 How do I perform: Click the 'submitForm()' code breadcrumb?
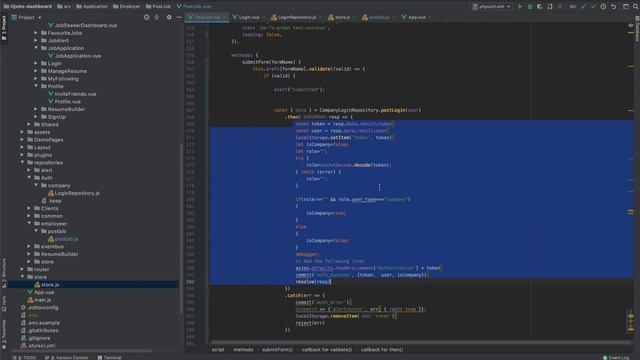coord(277,350)
